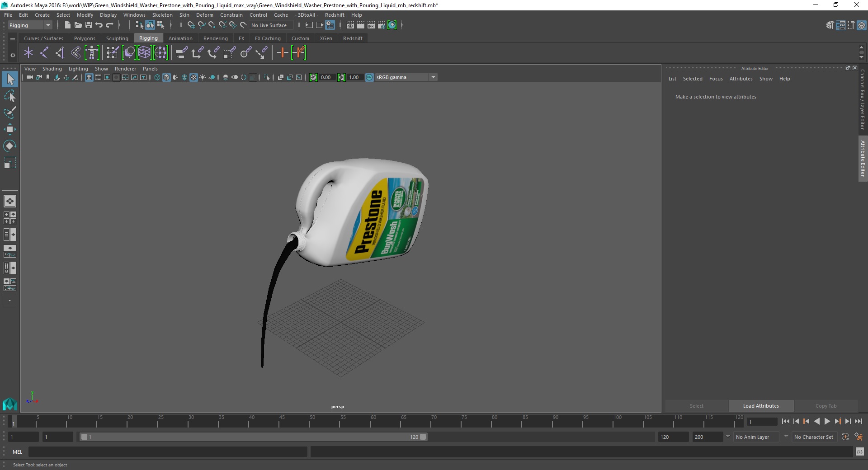Activate the Lasso Select tool
Image resolution: width=868 pixels, height=470 pixels.
pyautogui.click(x=10, y=96)
